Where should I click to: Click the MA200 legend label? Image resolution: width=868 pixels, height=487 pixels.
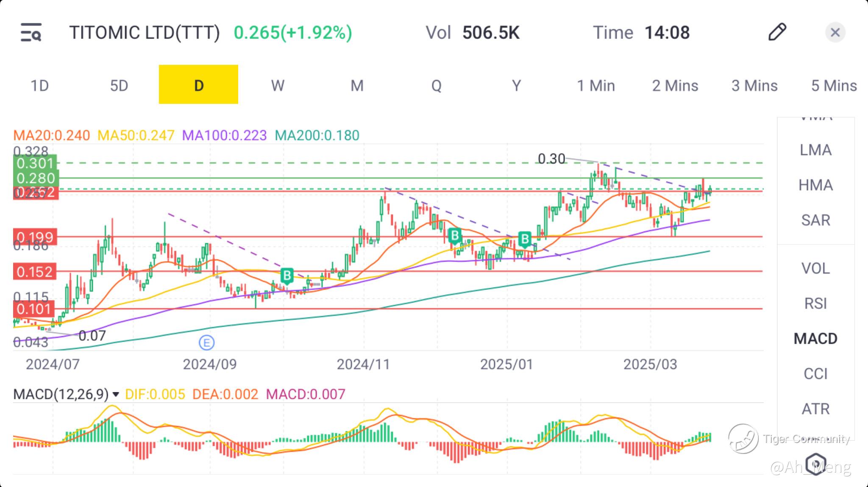(x=317, y=135)
